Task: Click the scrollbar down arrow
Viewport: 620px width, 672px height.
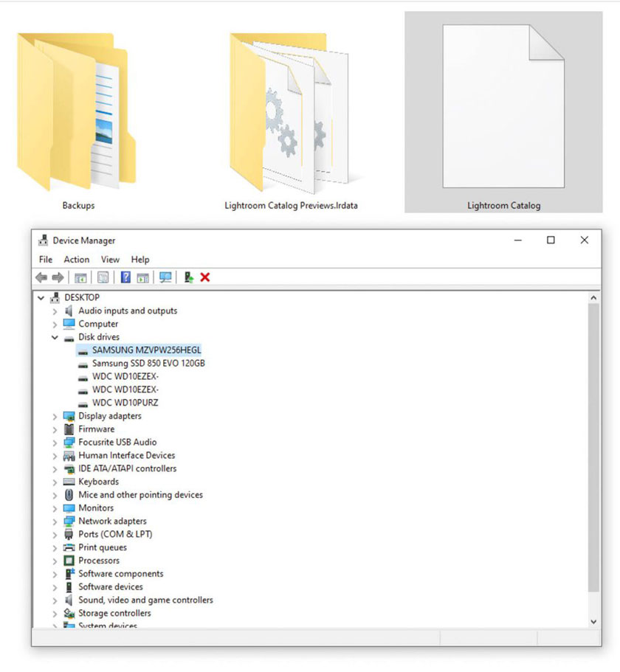Action: [593, 621]
